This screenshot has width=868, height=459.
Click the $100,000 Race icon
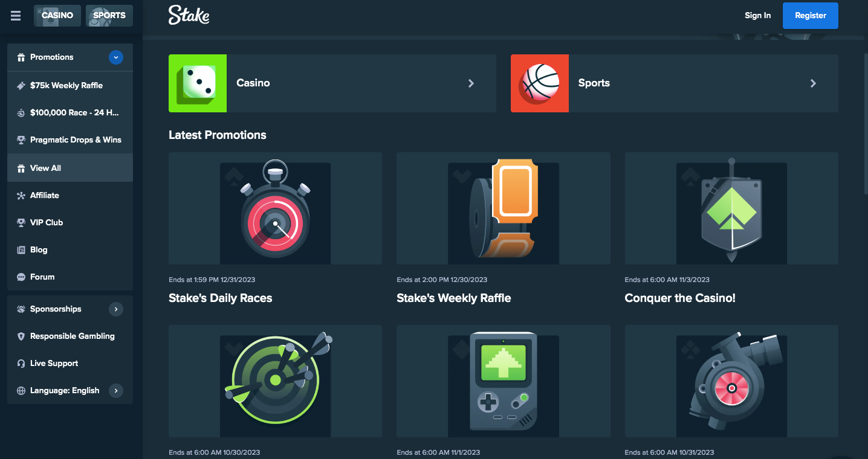coord(21,113)
